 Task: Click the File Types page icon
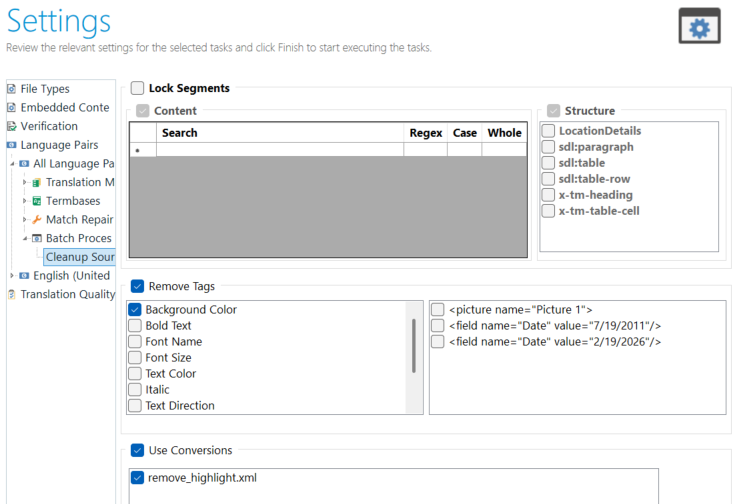11,89
